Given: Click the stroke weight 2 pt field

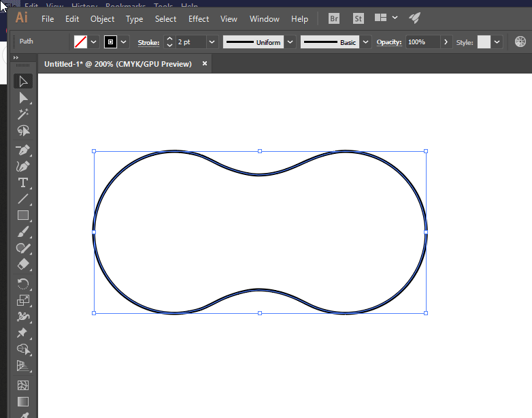Looking at the screenshot, I should point(191,42).
